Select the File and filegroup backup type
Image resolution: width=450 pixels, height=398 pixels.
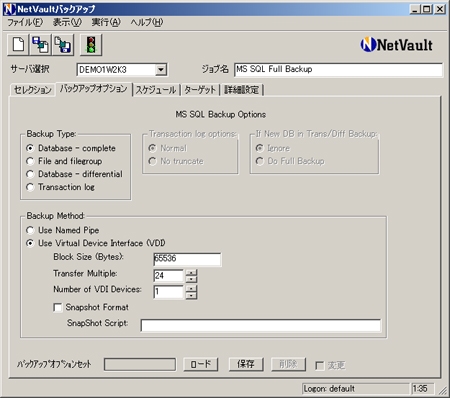[30, 161]
